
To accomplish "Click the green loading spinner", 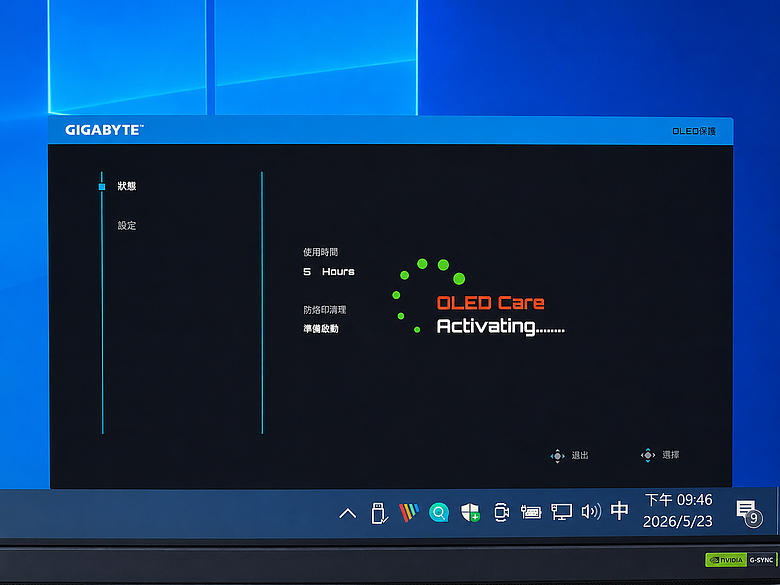I will 428,295.
